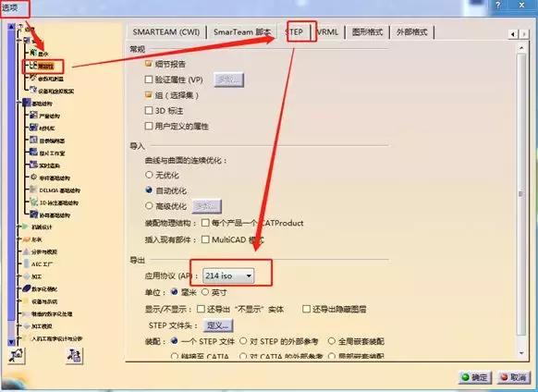Click the 参数... button next to 高级优化
538x392 pixels.
coord(206,206)
